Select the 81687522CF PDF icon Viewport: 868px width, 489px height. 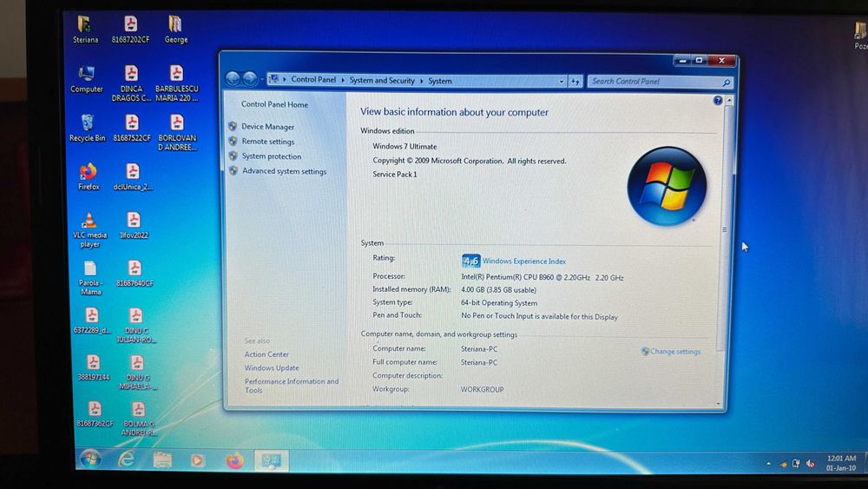pos(132,128)
